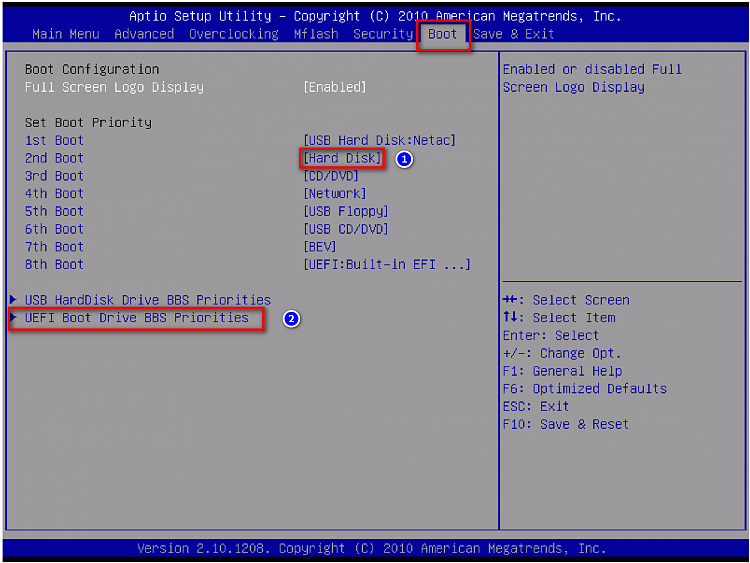Click the Version 2.10.1208 footer text
The width and height of the screenshot is (750, 563).
pos(372,548)
